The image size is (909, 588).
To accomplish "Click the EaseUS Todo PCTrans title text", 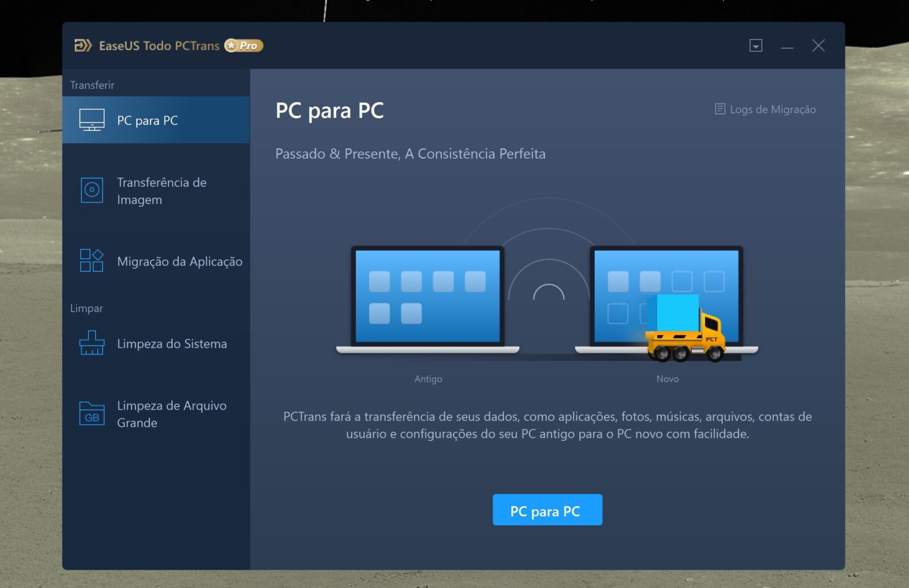I will 159,45.
